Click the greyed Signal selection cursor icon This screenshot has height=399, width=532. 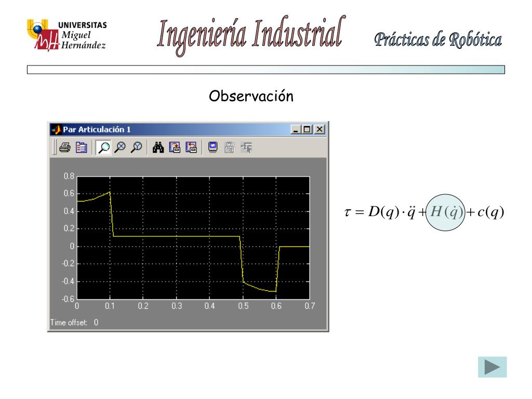pos(246,148)
